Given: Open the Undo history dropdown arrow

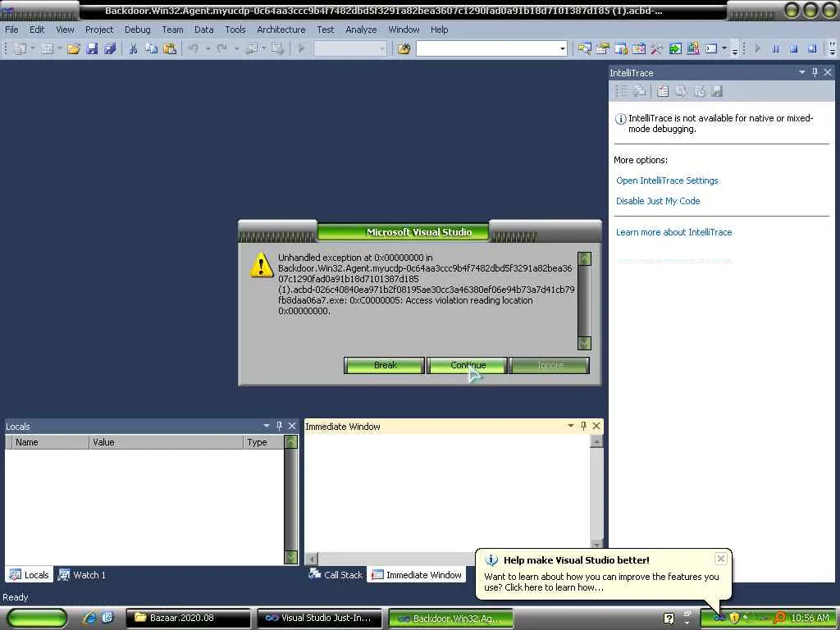Looking at the screenshot, I should click(208, 48).
